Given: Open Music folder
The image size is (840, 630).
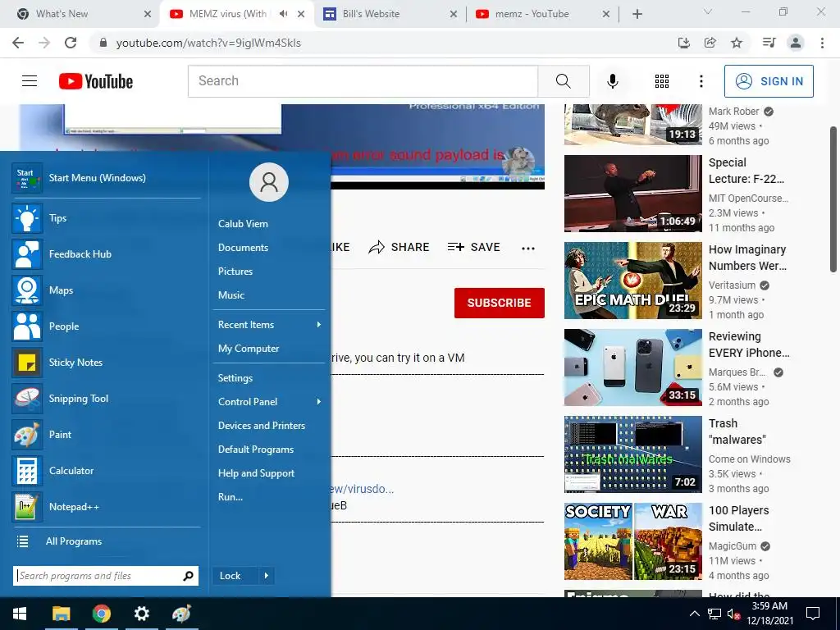Looking at the screenshot, I should point(231,295).
